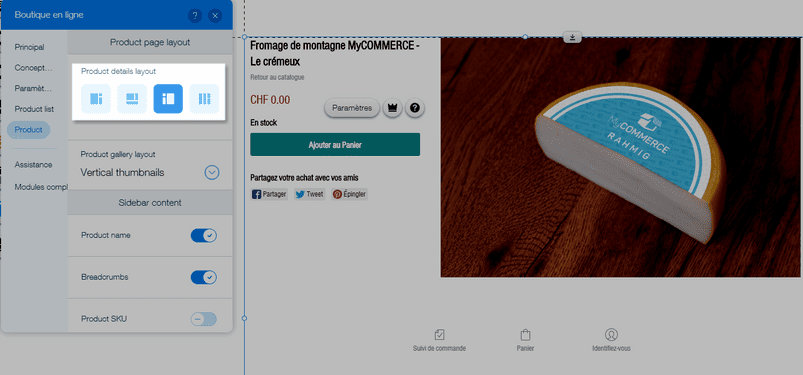Viewport: 803px width, 375px height.
Task: Open the Suivi de commande icon
Action: pyautogui.click(x=439, y=335)
